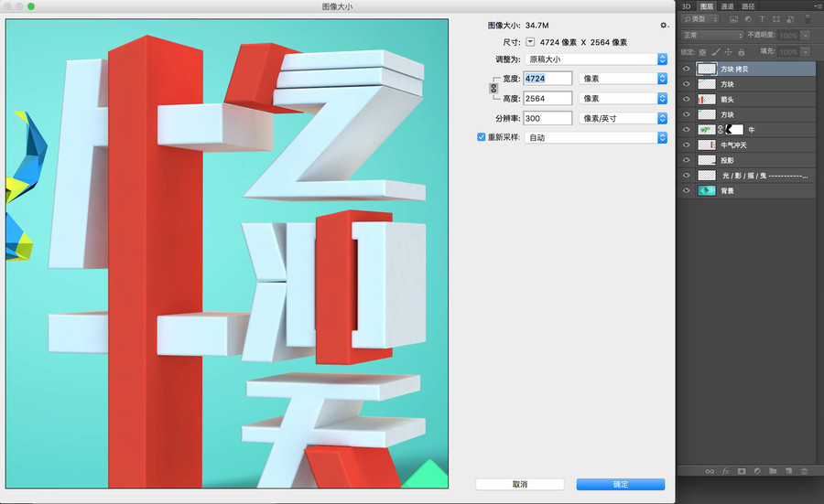Switch to the 图层 tab
Viewport: 824px width, 504px height.
(x=706, y=6)
